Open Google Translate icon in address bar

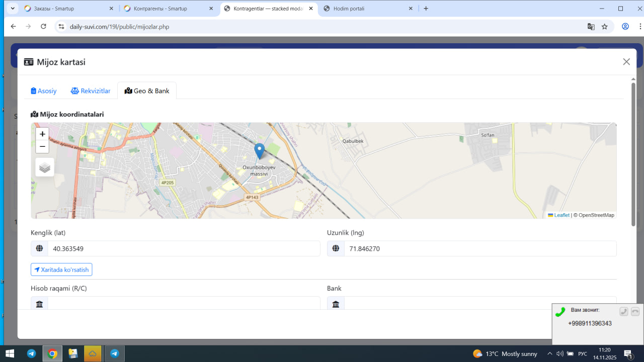[591, 27]
